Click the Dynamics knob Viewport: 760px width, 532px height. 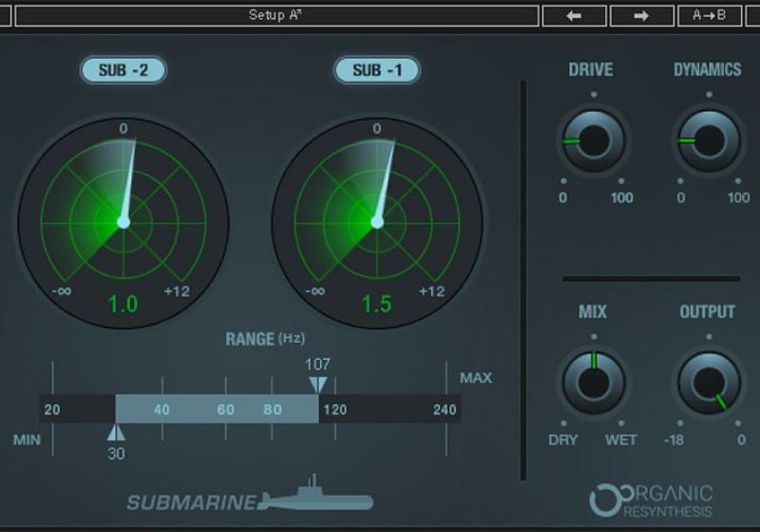pyautogui.click(x=709, y=141)
